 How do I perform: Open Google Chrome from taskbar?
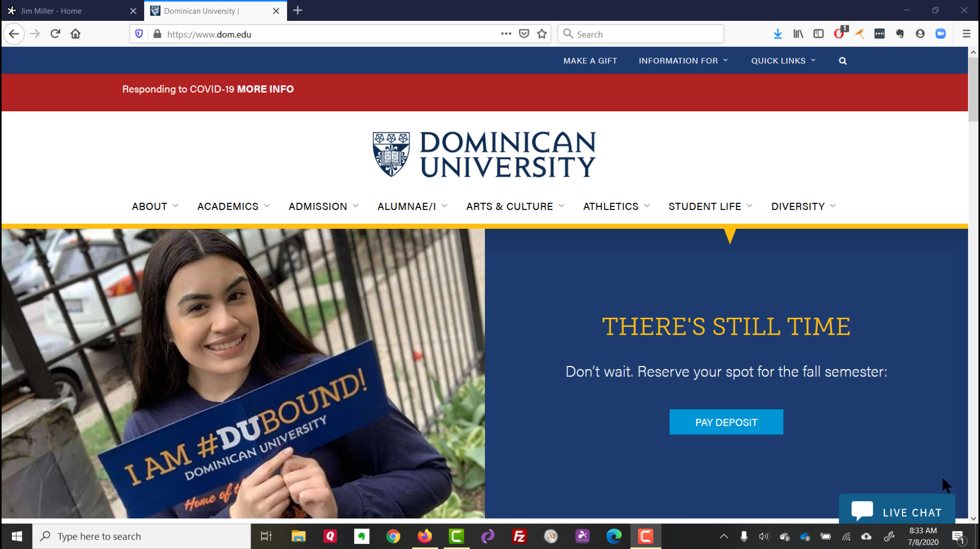[393, 536]
